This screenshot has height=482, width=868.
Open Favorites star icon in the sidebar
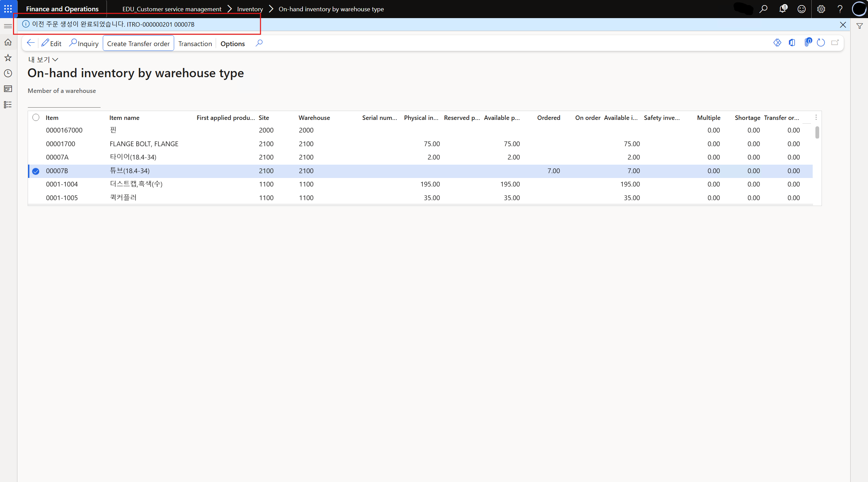click(8, 58)
